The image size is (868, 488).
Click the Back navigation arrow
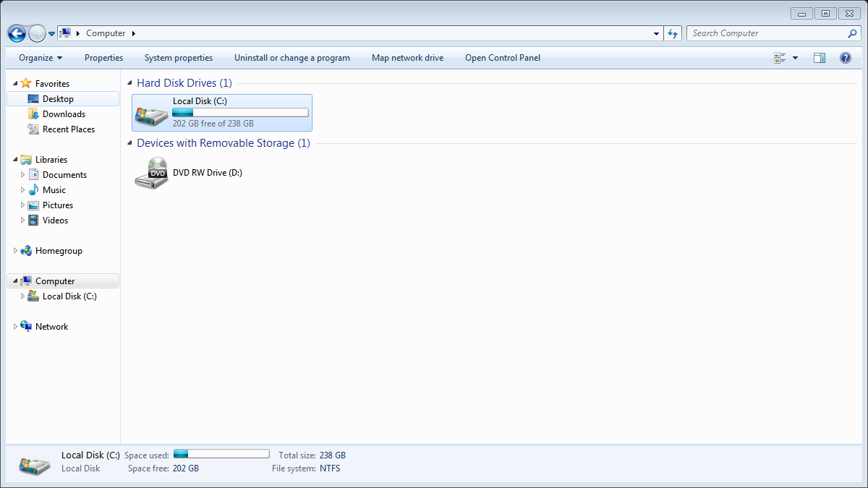click(x=17, y=33)
